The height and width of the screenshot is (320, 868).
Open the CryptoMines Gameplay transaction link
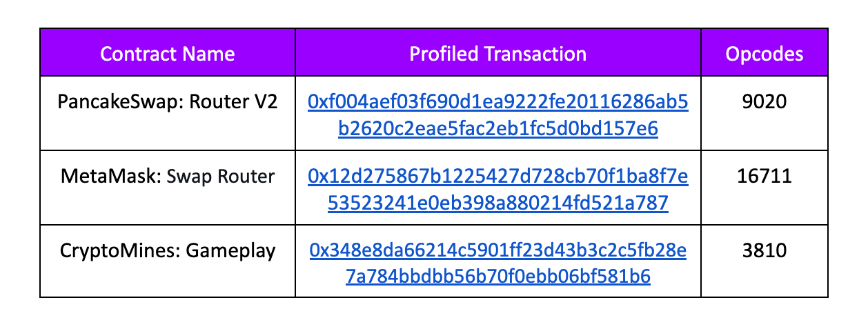(497, 251)
